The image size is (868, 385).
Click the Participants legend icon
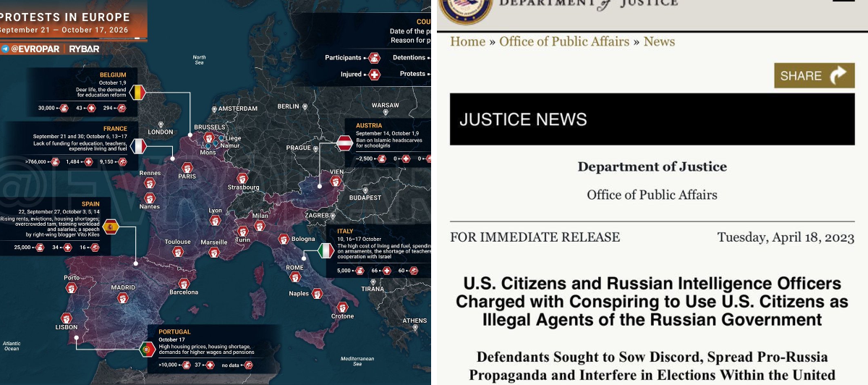click(374, 58)
